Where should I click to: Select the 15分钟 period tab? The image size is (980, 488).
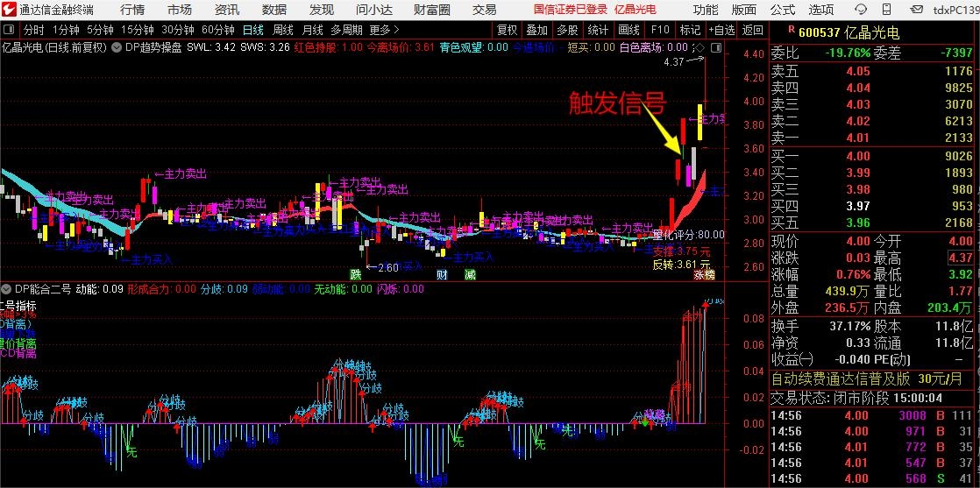(x=138, y=30)
